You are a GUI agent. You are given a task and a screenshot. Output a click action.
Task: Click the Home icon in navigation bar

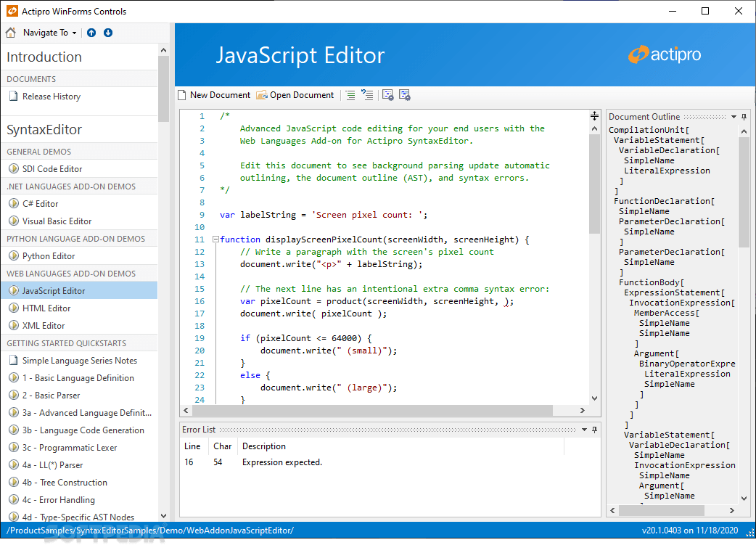click(x=11, y=33)
